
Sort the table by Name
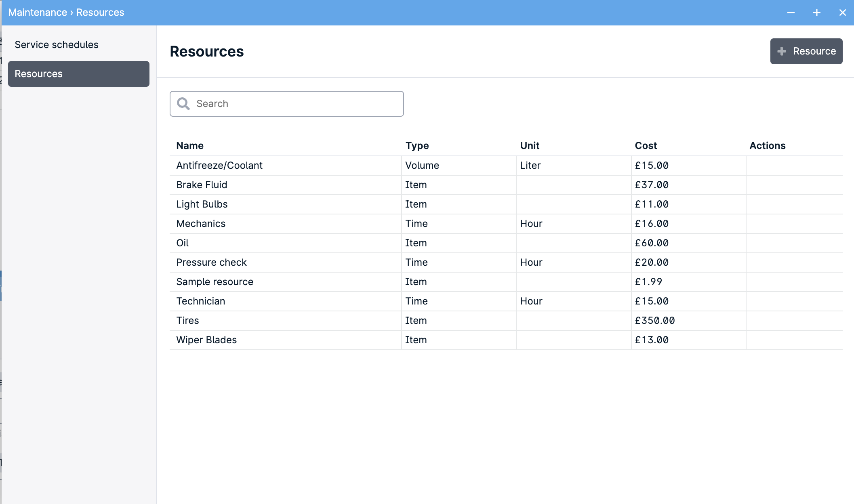pyautogui.click(x=189, y=145)
